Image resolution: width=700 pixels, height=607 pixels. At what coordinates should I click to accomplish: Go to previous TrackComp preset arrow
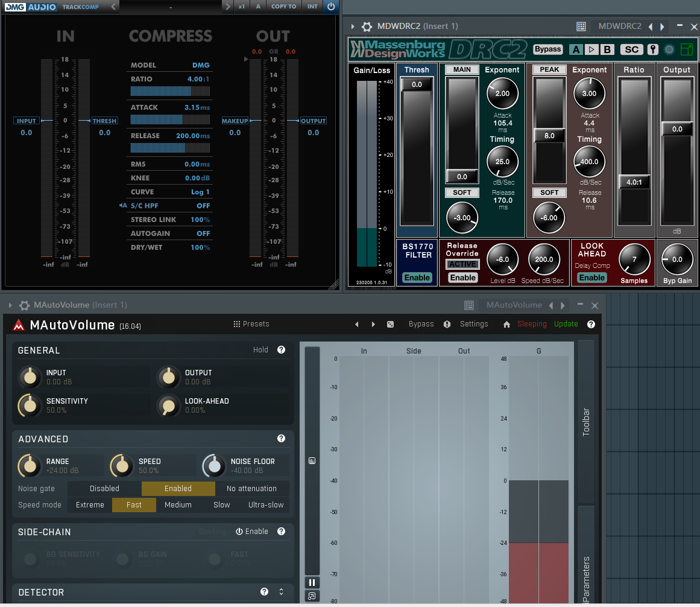[x=113, y=7]
